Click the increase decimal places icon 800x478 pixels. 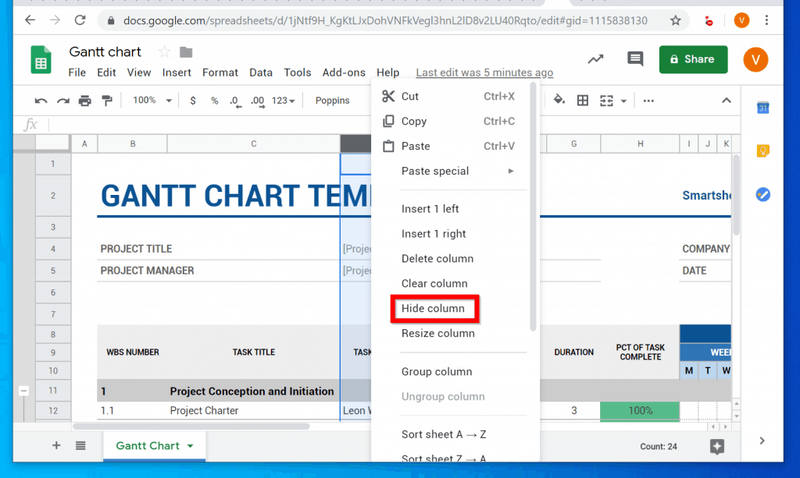click(258, 101)
